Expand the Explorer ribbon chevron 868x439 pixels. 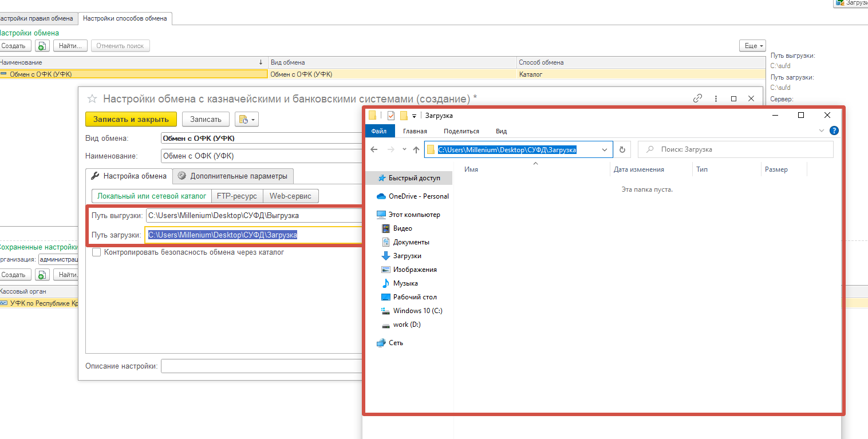[x=822, y=131]
